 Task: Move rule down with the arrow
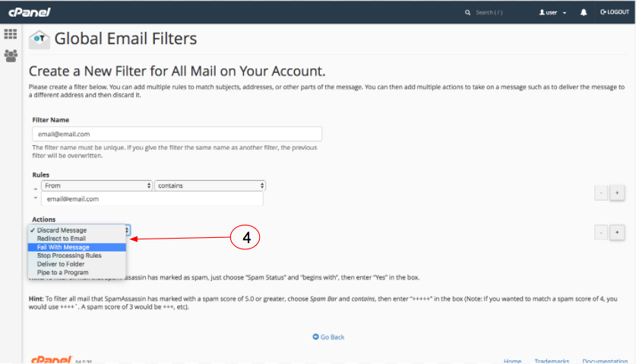pos(36,198)
